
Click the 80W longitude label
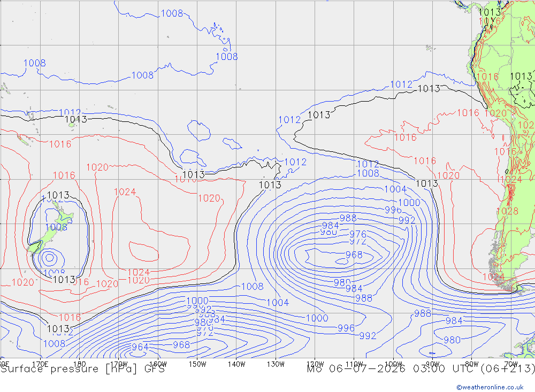[472, 364]
